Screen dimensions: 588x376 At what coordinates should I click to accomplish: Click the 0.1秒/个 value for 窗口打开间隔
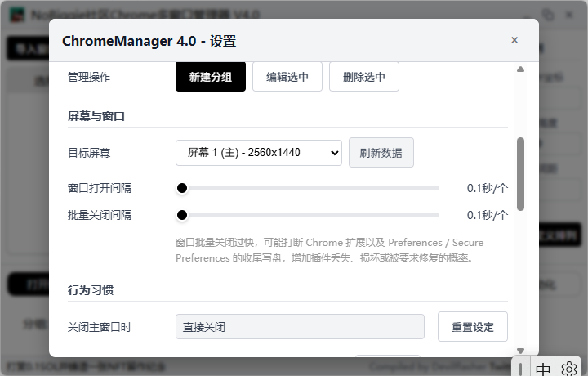point(487,188)
